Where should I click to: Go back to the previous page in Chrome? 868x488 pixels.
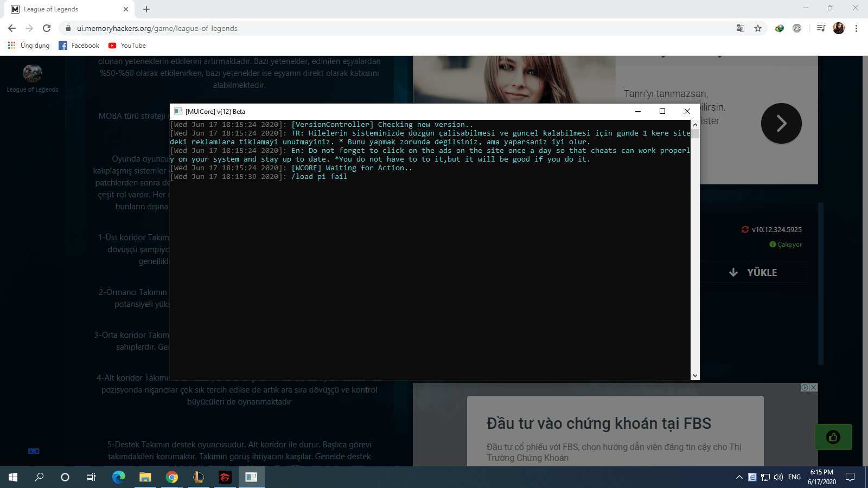click(x=12, y=28)
